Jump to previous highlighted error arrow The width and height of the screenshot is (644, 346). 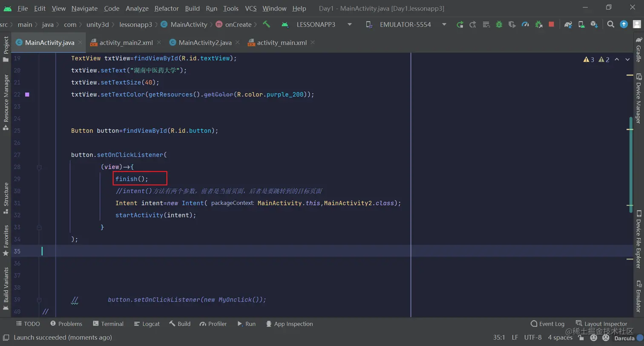pos(617,60)
